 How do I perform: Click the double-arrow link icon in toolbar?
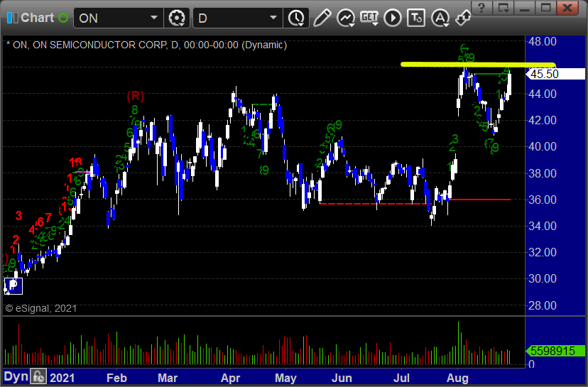[x=463, y=18]
